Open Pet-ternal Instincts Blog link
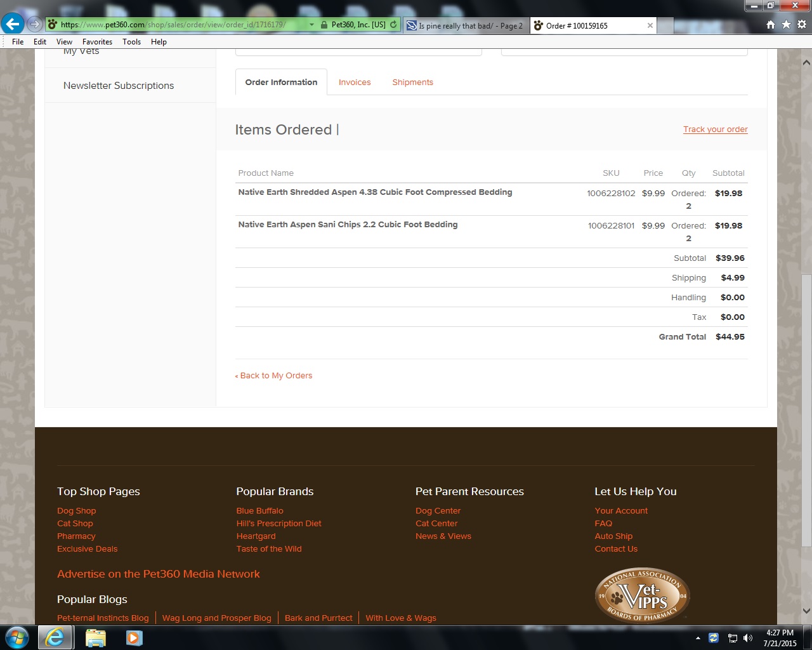 point(103,618)
